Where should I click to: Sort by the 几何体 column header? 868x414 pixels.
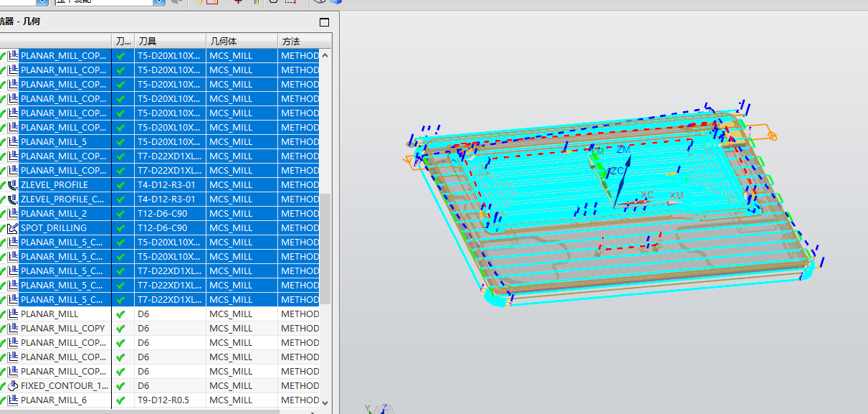point(242,41)
